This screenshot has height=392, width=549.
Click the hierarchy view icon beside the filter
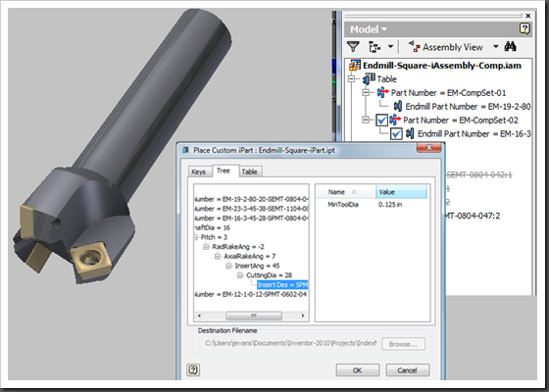374,47
